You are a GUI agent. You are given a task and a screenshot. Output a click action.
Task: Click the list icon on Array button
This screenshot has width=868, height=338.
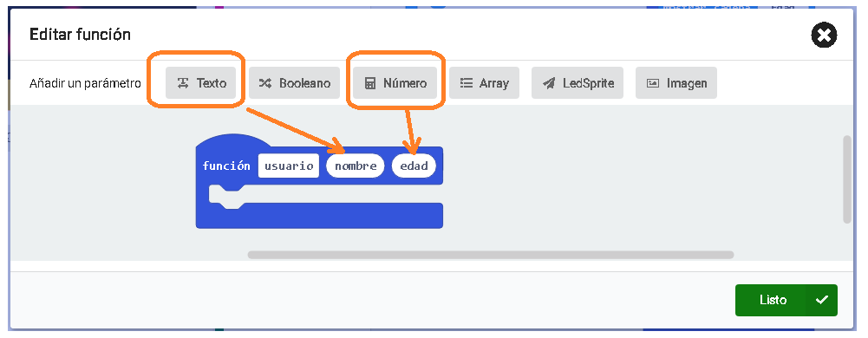[x=467, y=83]
